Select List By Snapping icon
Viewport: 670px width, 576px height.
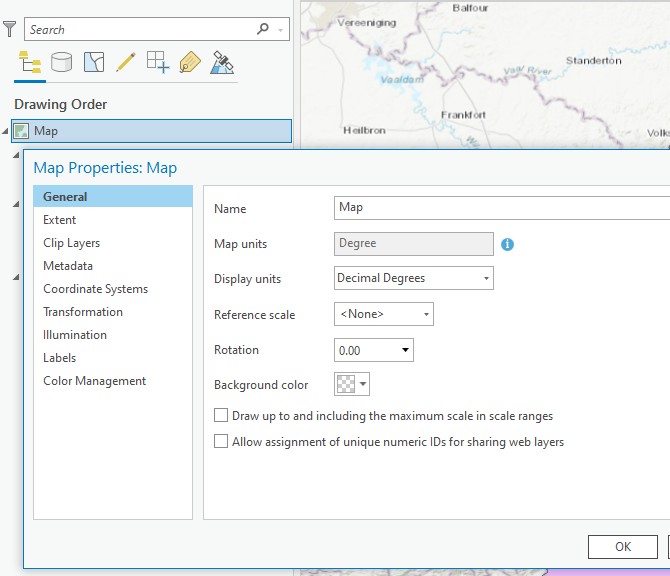158,62
